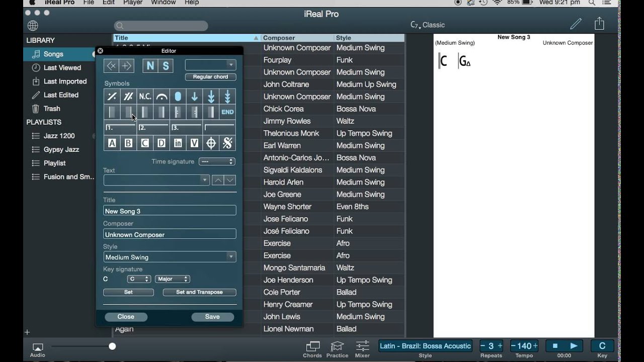This screenshot has height=362, width=644.
Task: Insert the coda symbol
Action: point(211,143)
